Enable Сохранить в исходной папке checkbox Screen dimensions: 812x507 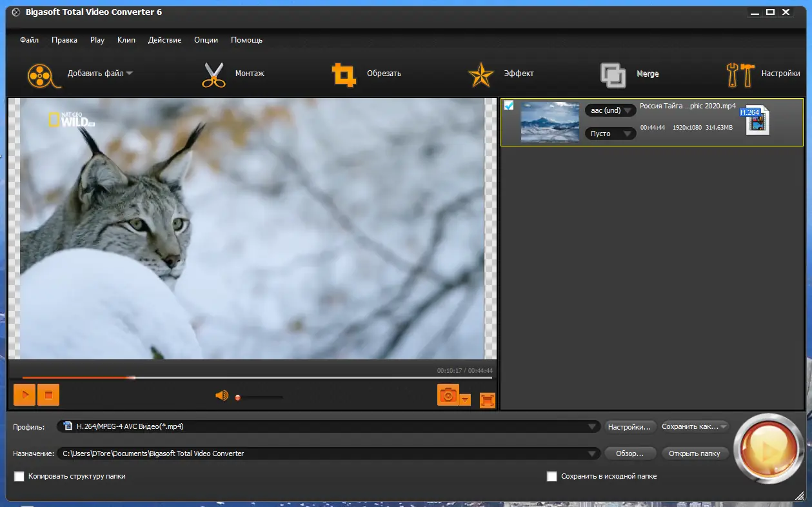(551, 477)
